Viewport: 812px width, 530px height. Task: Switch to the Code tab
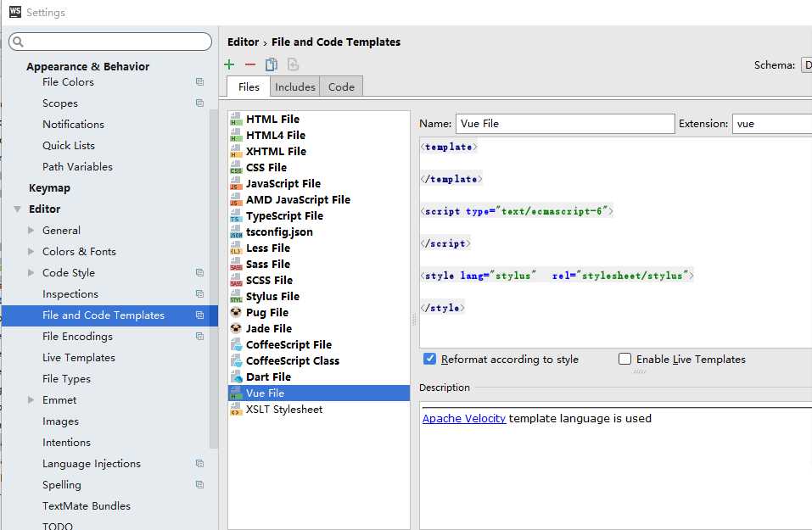click(341, 87)
